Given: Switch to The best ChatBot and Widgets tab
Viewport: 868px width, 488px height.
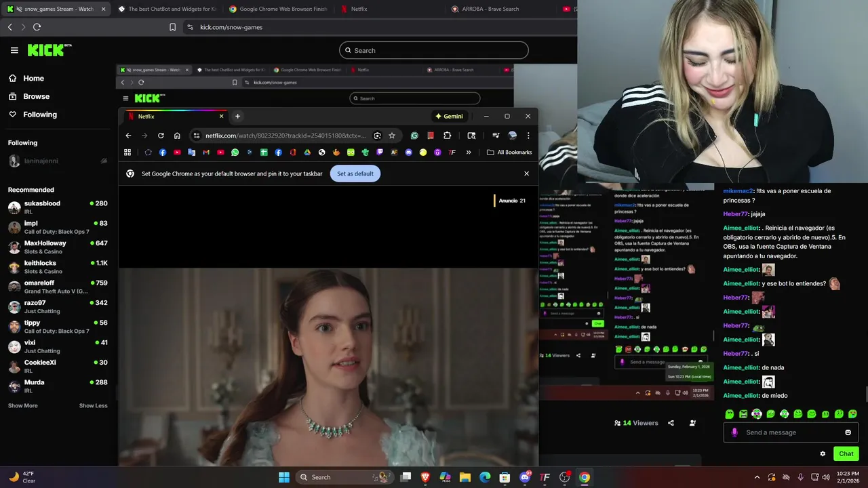Looking at the screenshot, I should [167, 9].
